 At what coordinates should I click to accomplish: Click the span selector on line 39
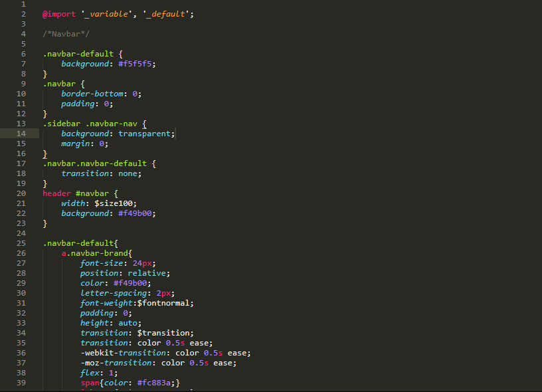[90, 383]
